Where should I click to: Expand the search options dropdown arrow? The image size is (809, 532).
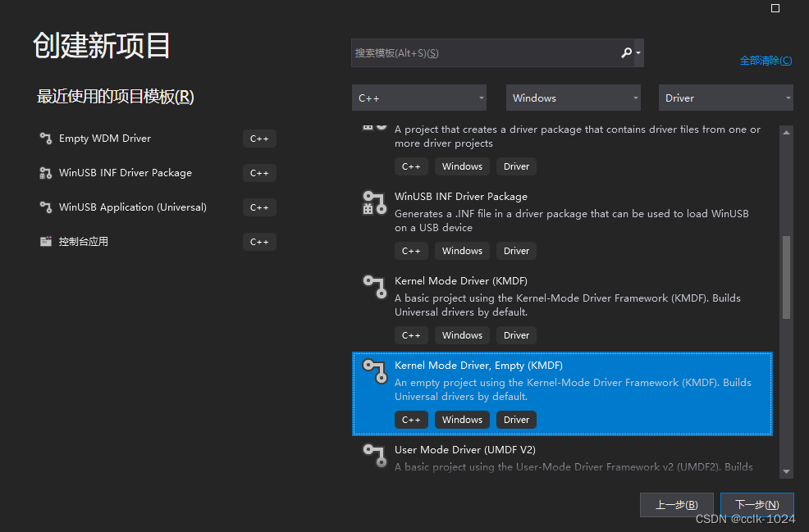638,52
